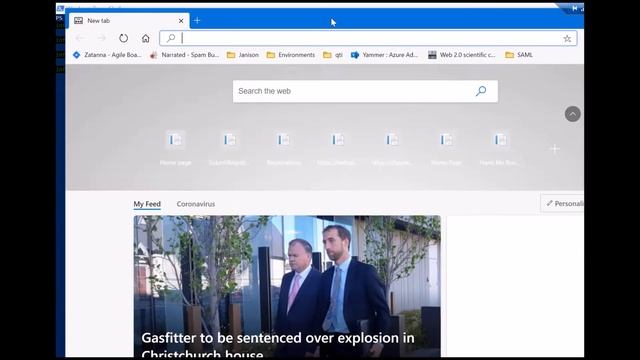Open the Janison favorites folder
The height and width of the screenshot is (360, 640).
pos(243,55)
